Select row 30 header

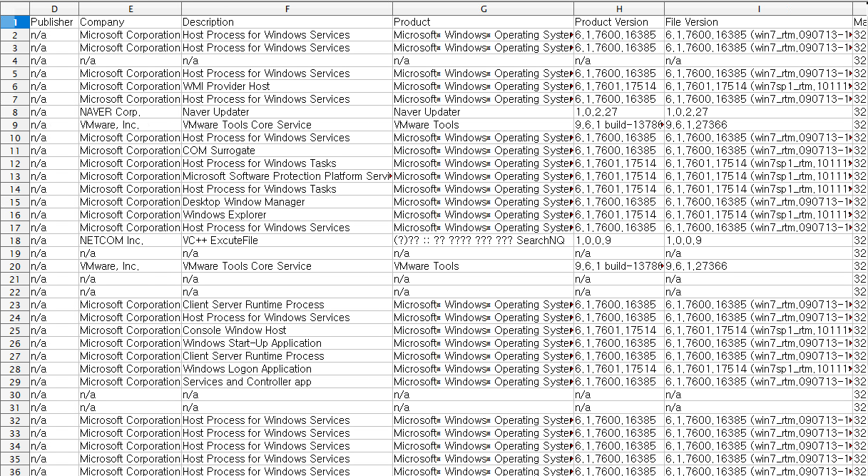(14, 395)
